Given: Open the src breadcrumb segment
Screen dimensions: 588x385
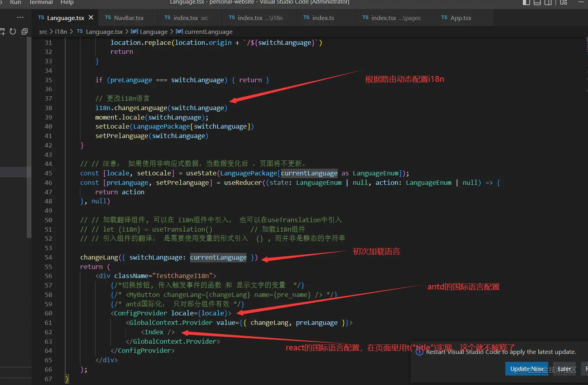Looking at the screenshot, I should click(x=43, y=31).
